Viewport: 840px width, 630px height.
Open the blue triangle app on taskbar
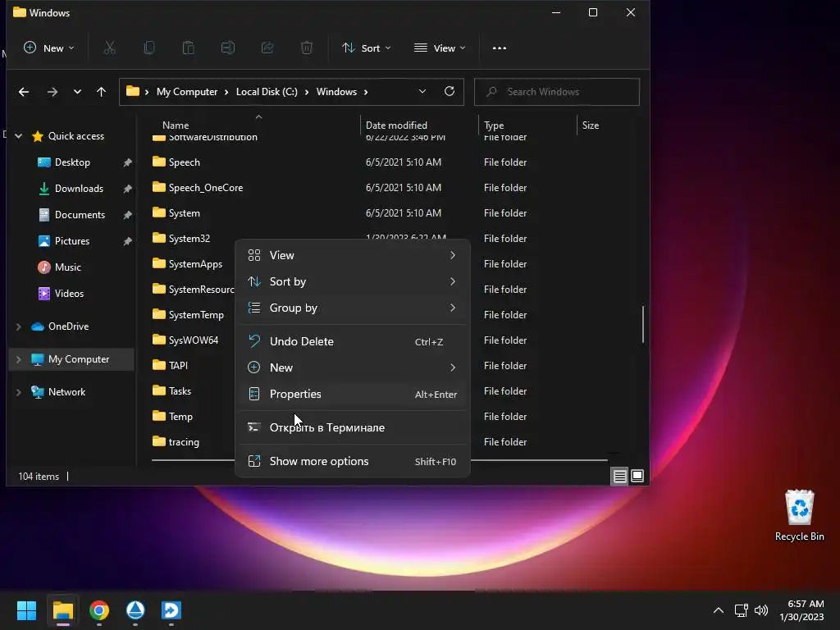(x=135, y=610)
